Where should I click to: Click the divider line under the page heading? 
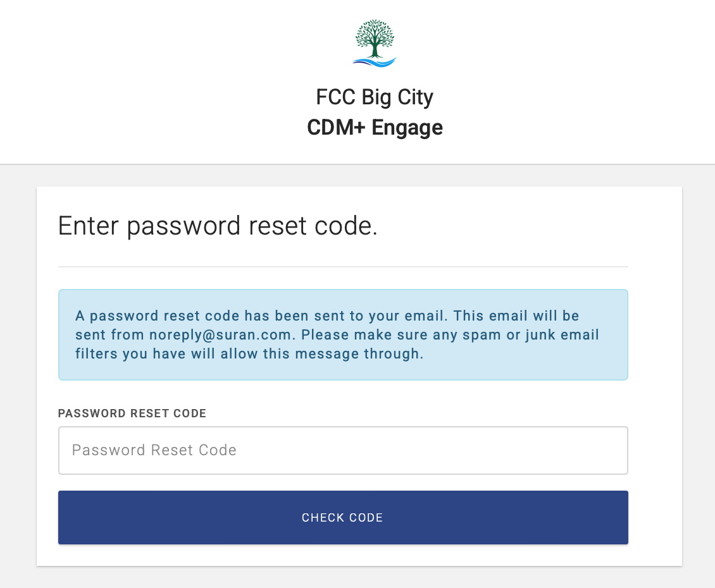pos(342,266)
